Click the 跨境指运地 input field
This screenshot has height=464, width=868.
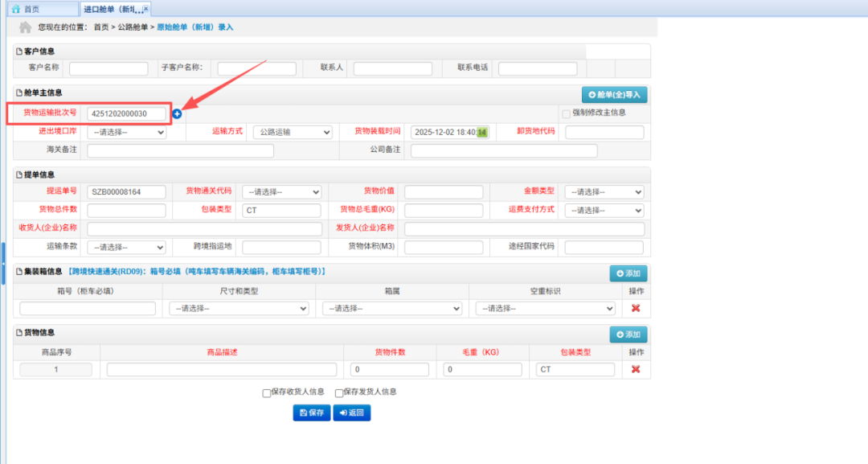tap(282, 248)
